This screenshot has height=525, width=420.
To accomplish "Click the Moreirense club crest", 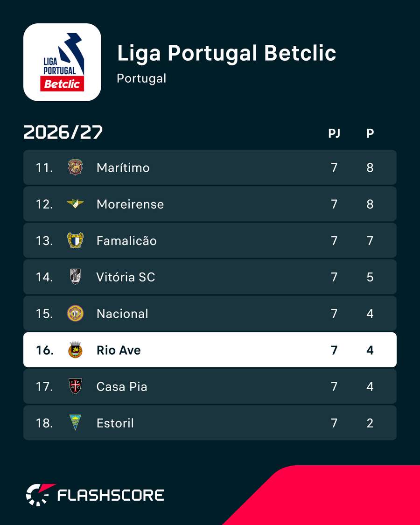I will click(x=75, y=203).
